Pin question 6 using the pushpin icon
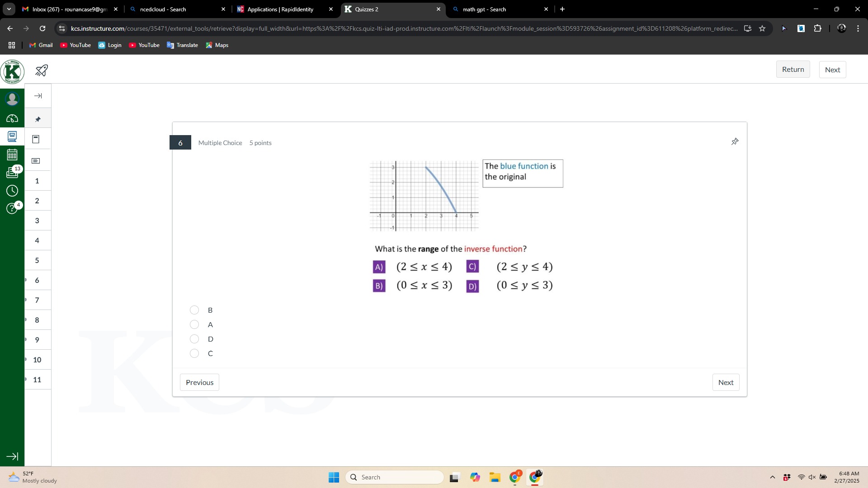 735,142
